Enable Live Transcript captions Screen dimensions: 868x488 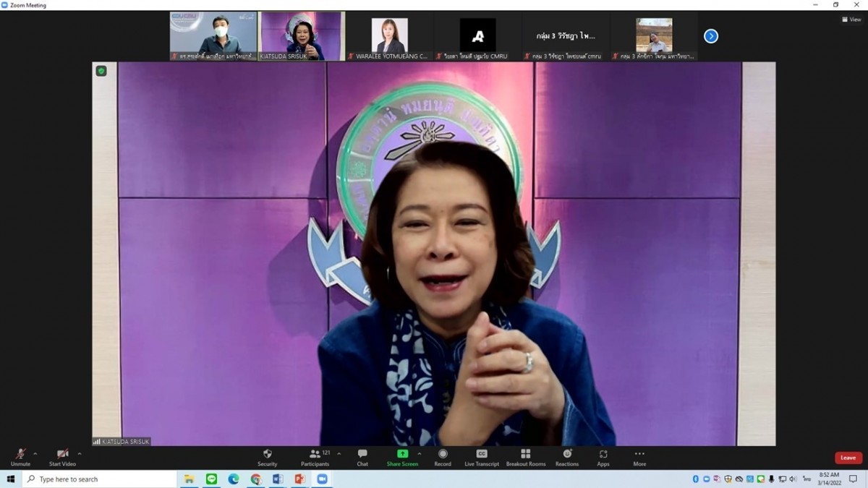point(482,458)
